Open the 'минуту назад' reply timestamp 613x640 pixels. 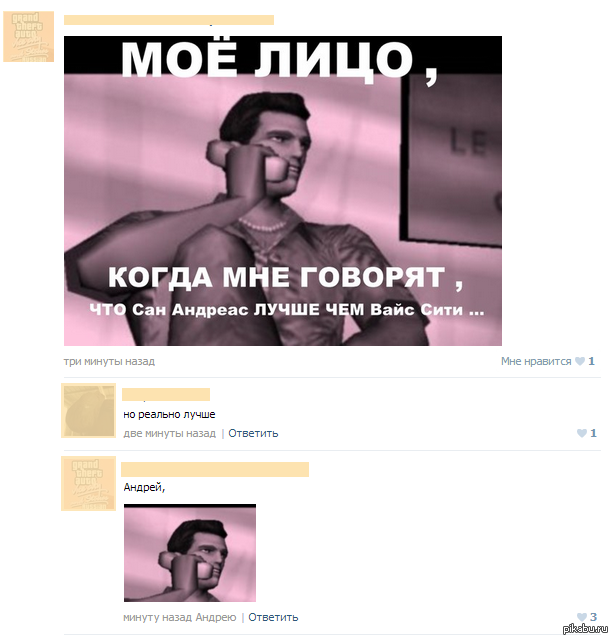tap(158, 617)
